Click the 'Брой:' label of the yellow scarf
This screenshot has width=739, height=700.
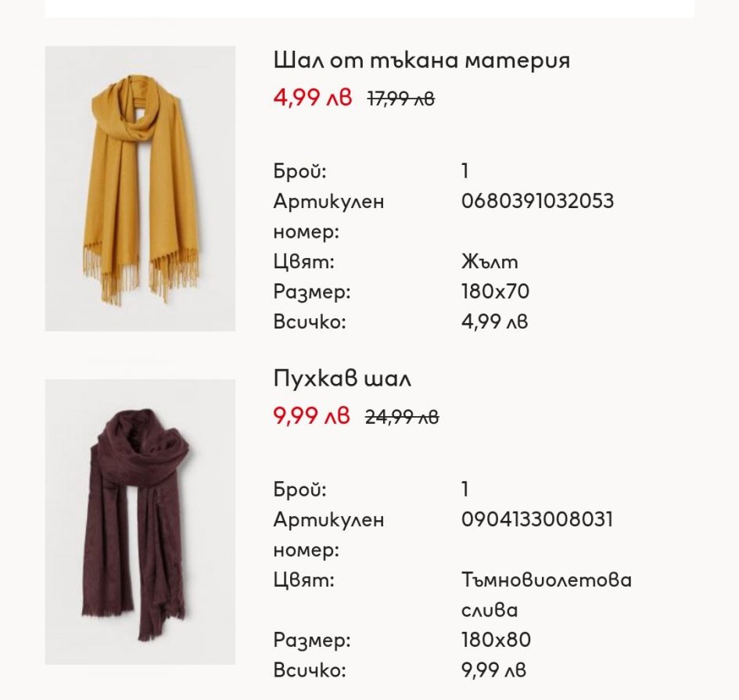coord(300,171)
